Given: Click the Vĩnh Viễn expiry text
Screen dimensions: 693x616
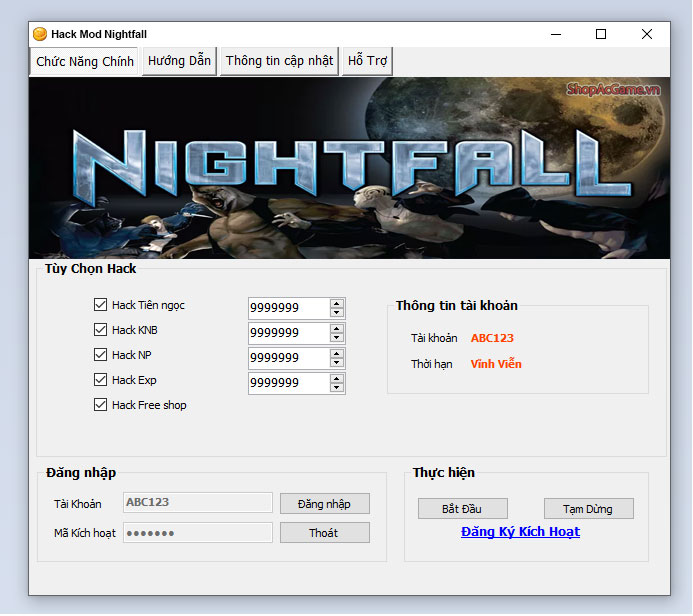Looking at the screenshot, I should pos(496,364).
